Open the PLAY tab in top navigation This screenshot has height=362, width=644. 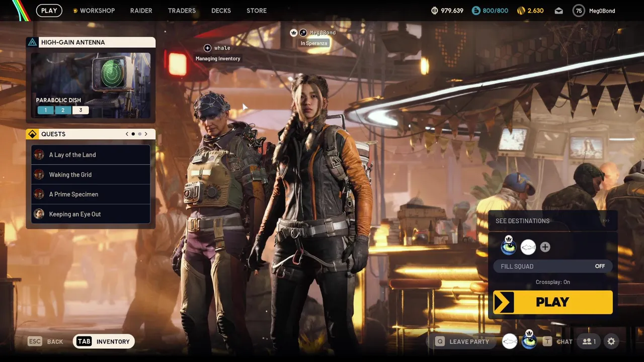[x=49, y=11]
